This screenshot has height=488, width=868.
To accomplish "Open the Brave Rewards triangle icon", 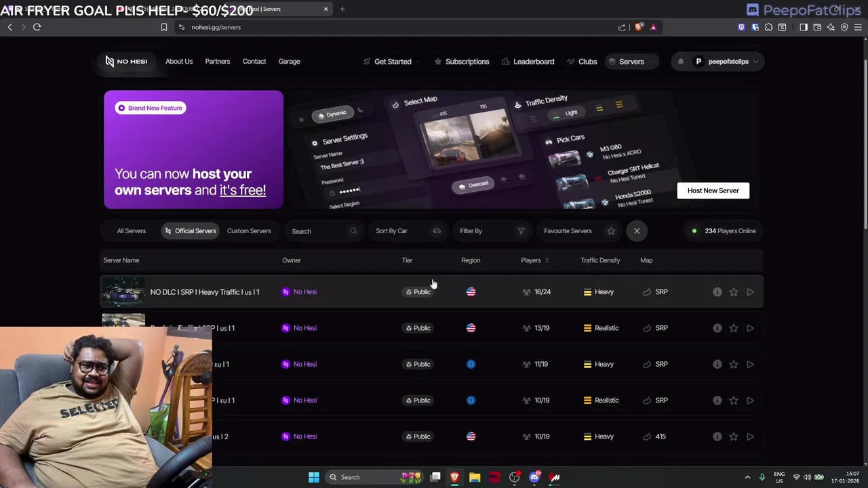I will tap(653, 27).
